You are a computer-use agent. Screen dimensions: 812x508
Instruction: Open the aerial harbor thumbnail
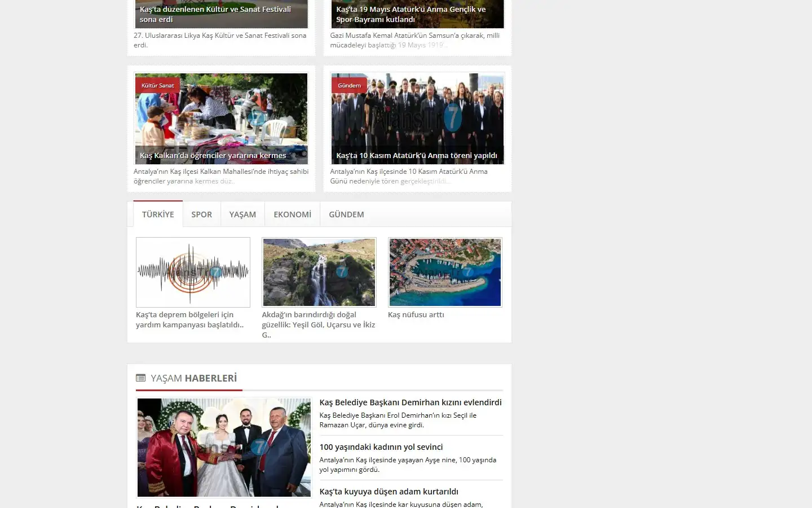point(445,272)
